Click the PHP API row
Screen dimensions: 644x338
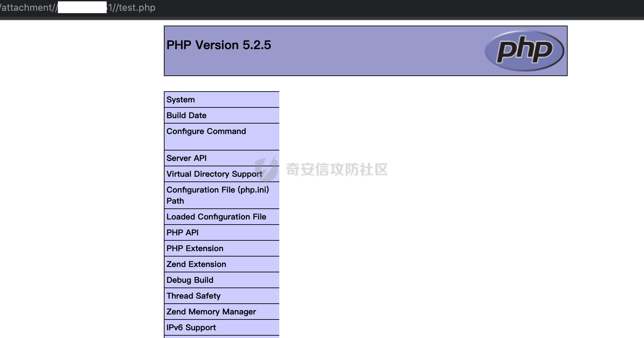pyautogui.click(x=222, y=233)
